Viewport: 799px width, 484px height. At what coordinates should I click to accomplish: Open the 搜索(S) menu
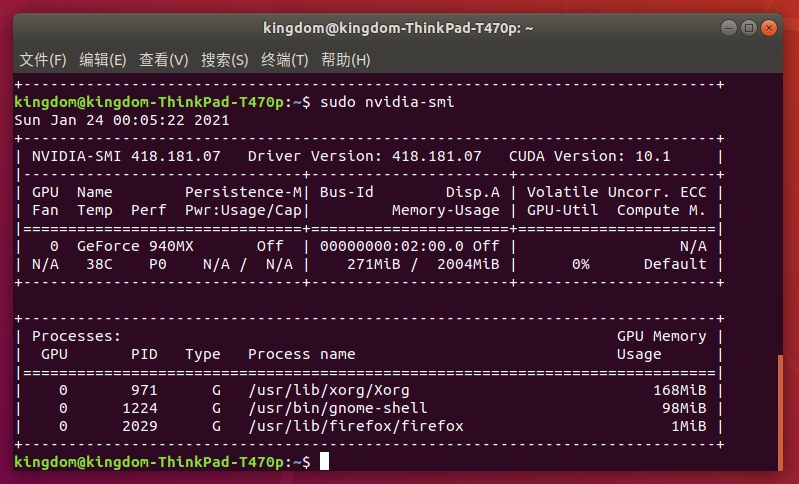[224, 60]
